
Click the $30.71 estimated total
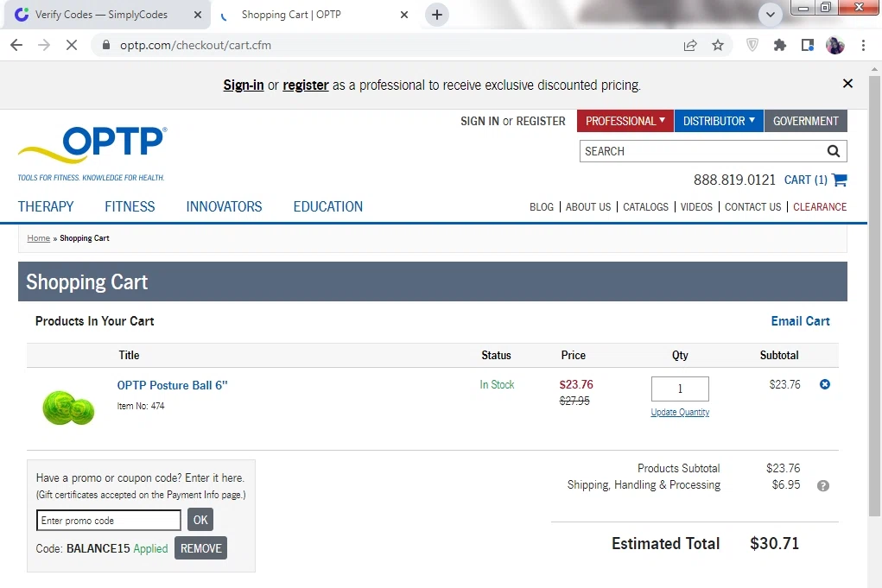[774, 544]
